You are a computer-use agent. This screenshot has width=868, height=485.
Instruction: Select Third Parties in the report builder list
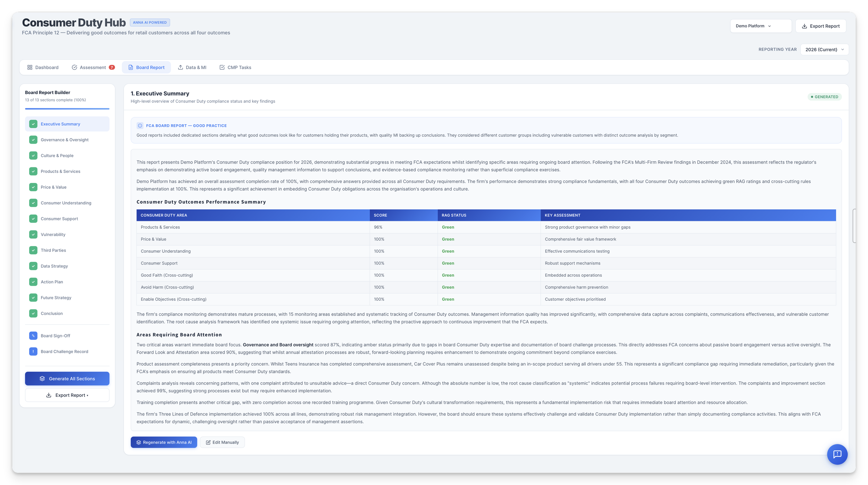tap(53, 250)
